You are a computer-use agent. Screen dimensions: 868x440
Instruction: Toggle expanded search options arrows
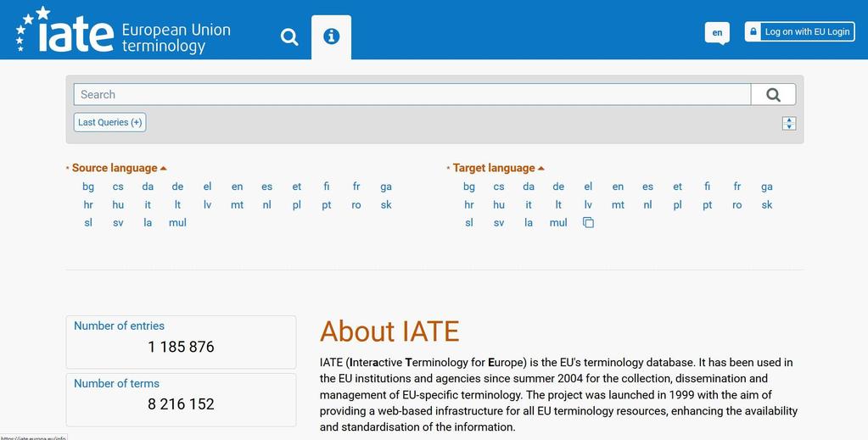pyautogui.click(x=789, y=124)
